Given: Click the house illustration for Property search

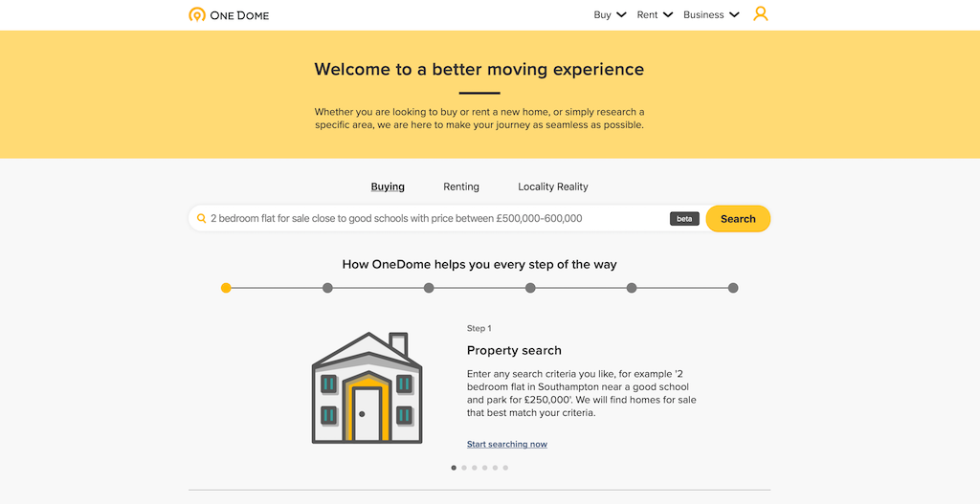Looking at the screenshot, I should point(367,387).
